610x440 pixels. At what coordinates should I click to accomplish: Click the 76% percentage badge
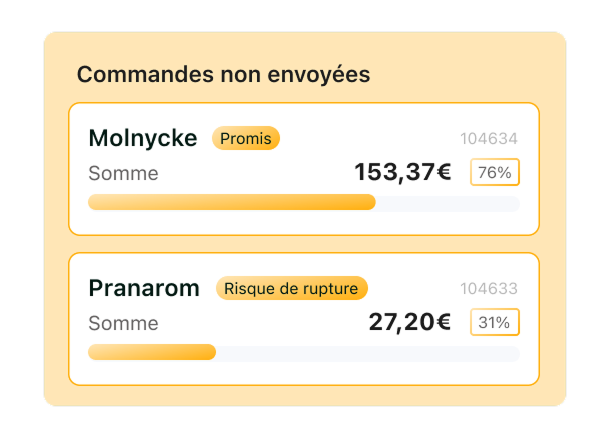pyautogui.click(x=495, y=172)
